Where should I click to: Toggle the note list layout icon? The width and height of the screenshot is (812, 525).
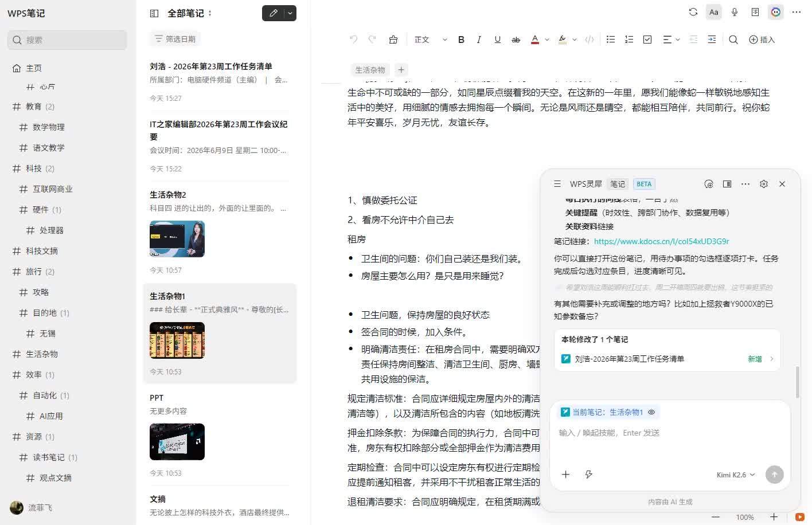154,13
